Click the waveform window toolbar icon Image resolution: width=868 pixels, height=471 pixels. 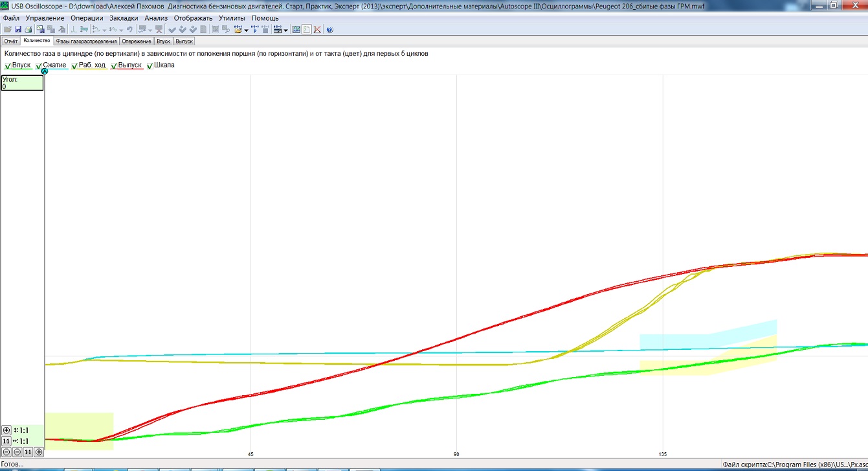coord(296,29)
